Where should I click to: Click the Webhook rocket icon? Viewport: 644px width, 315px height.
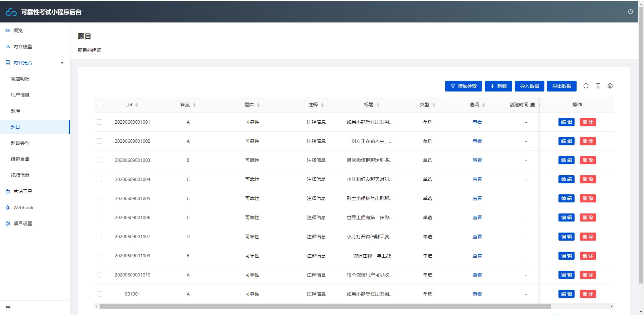[8, 207]
